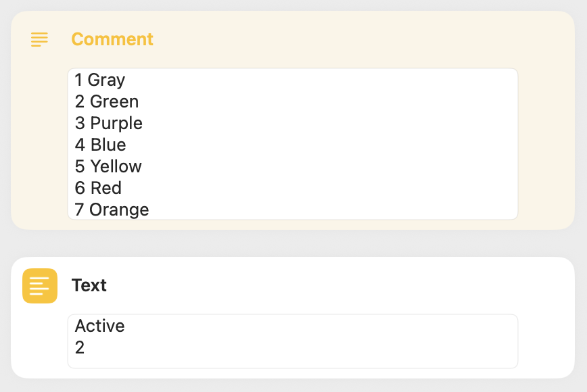Click the Comment action lines icon
The image size is (587, 392).
(x=40, y=39)
